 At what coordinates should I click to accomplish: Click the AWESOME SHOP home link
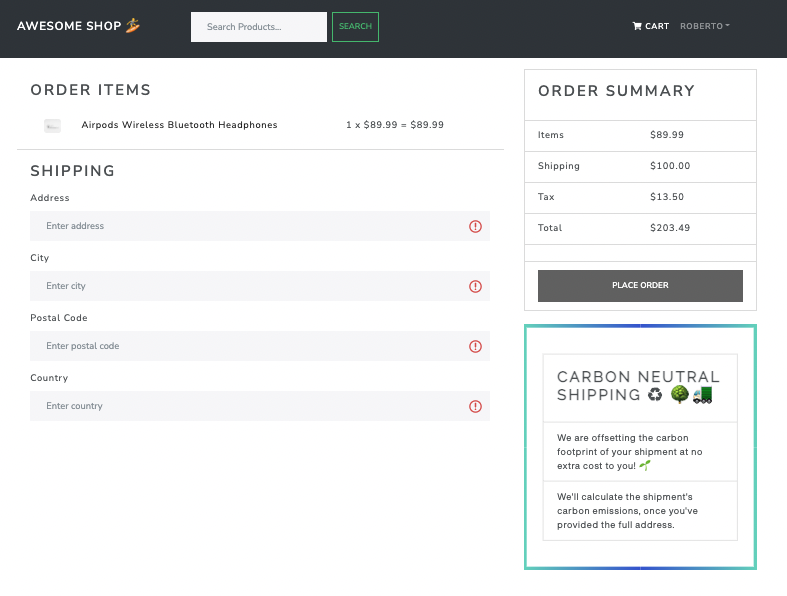coord(78,26)
